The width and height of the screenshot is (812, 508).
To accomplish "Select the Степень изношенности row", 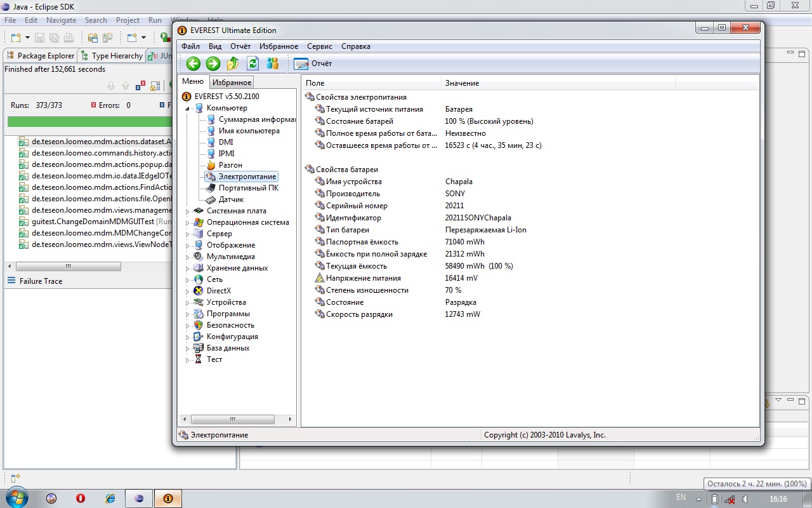I will coord(388,290).
